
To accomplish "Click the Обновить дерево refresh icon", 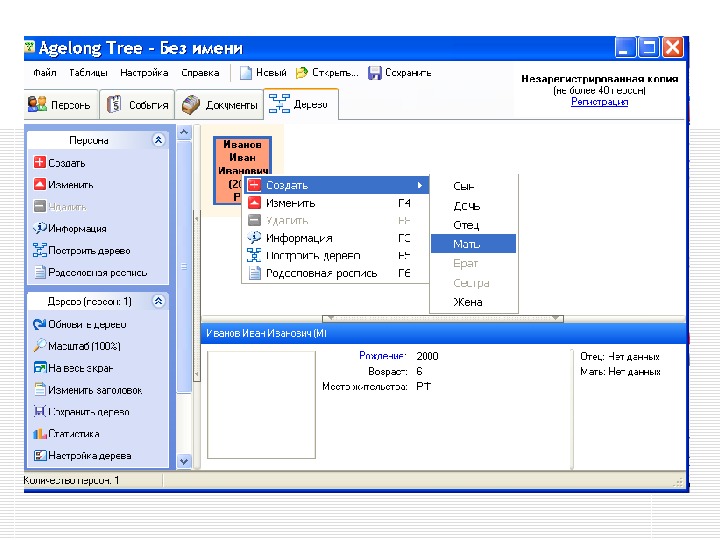I will click(39, 324).
